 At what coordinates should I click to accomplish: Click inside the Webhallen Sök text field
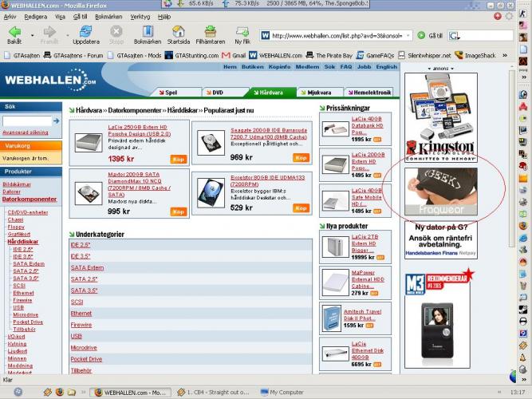[x=26, y=121]
